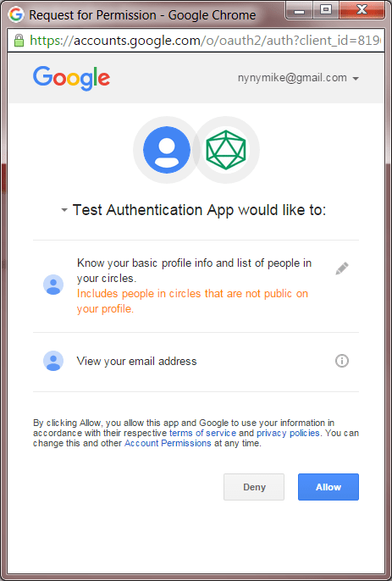Click the blue user avatar icon
This screenshot has height=581, width=392.
(167, 150)
